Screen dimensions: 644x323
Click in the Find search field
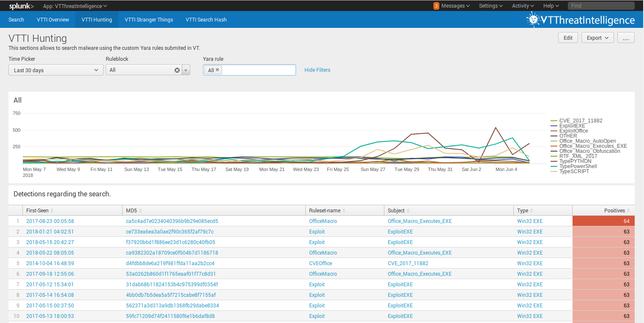[x=600, y=6]
